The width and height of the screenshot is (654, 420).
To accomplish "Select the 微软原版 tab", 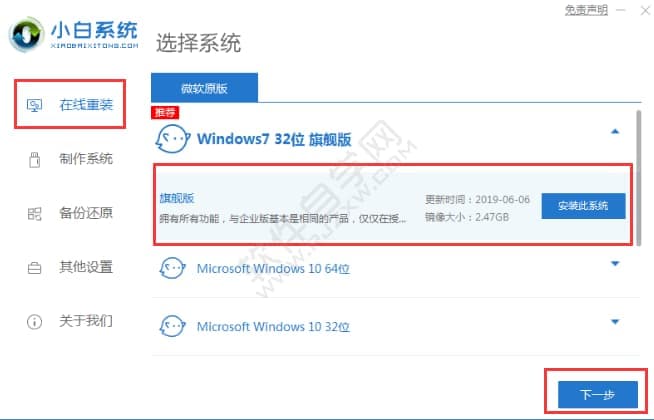I will pyautogui.click(x=204, y=88).
